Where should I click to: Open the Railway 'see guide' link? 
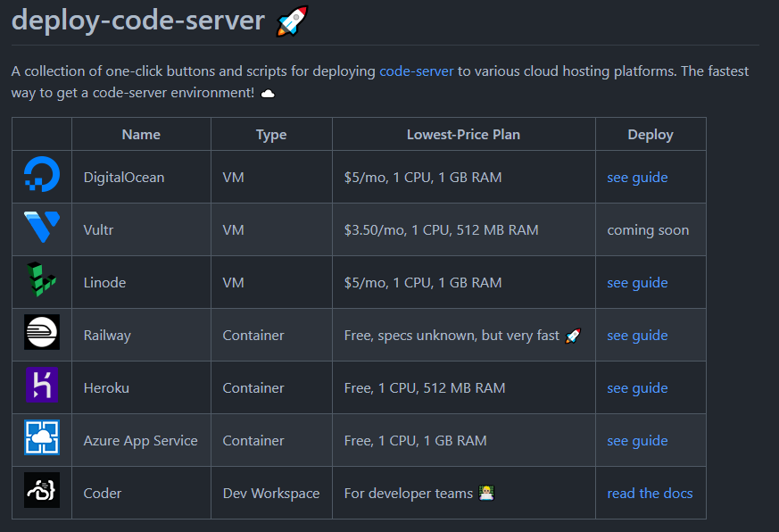click(x=637, y=336)
